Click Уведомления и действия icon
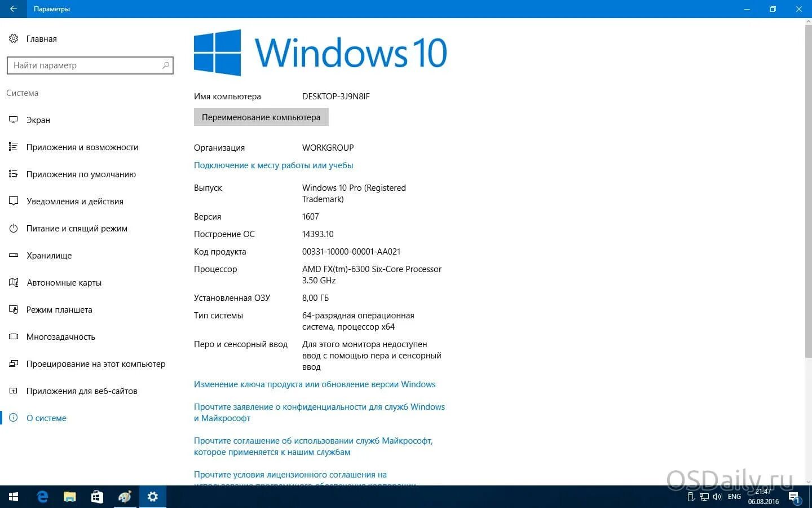Image resolution: width=812 pixels, height=508 pixels. (x=14, y=201)
